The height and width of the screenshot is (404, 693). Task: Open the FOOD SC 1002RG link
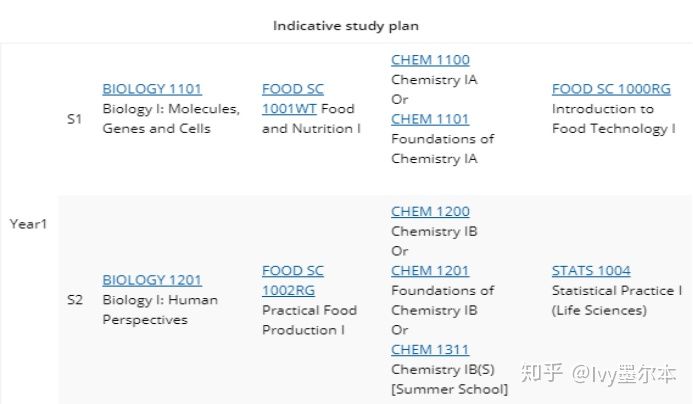(293, 280)
